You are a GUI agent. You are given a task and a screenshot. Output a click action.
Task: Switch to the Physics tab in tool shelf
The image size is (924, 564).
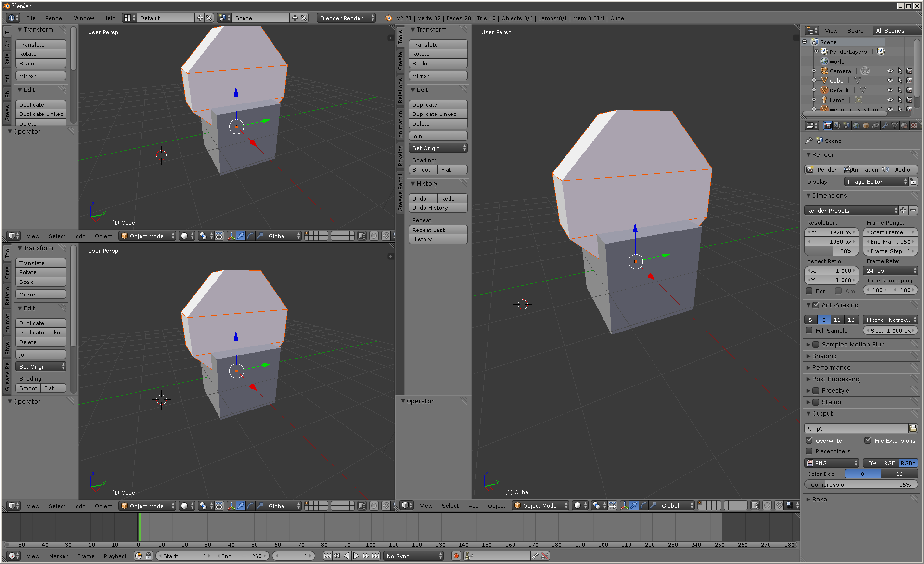(x=400, y=155)
